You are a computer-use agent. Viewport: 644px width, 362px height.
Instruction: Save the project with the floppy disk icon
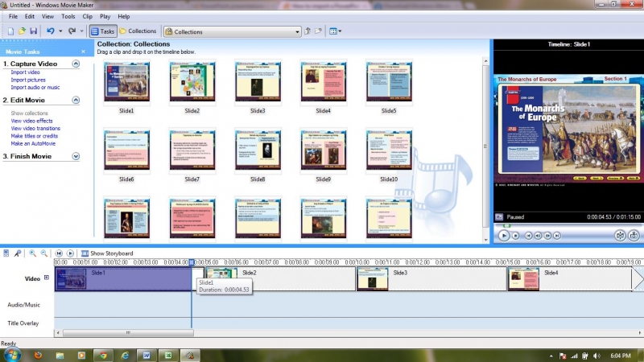[33, 31]
